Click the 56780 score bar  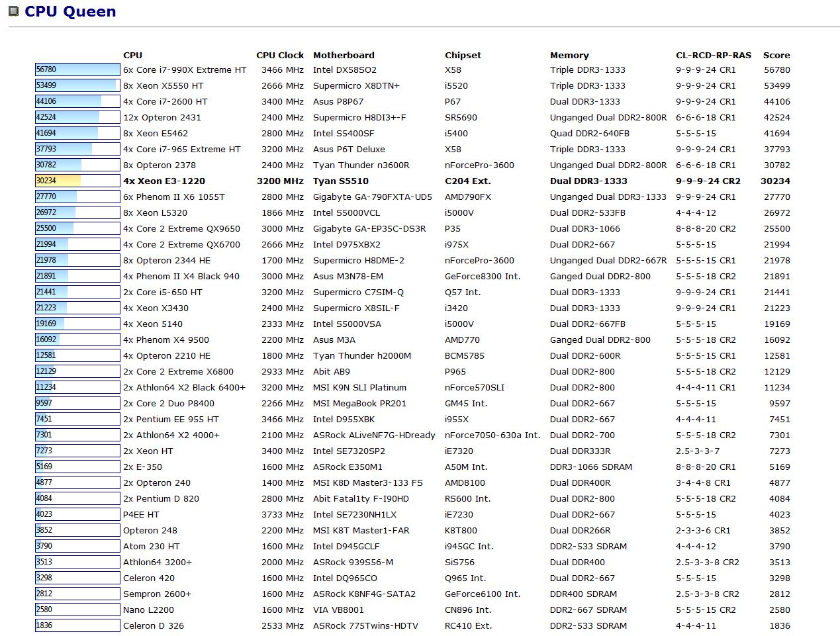77,69
